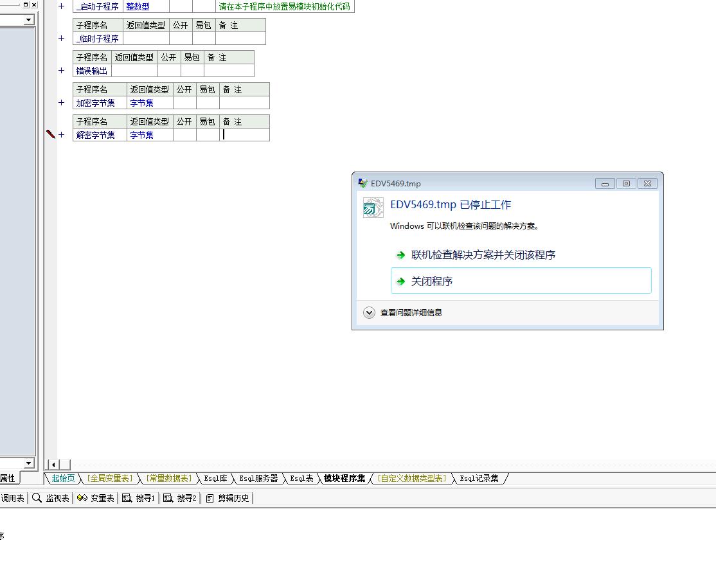Click the left panel float/restore button
The width and height of the screenshot is (716, 588).
[26, 4]
